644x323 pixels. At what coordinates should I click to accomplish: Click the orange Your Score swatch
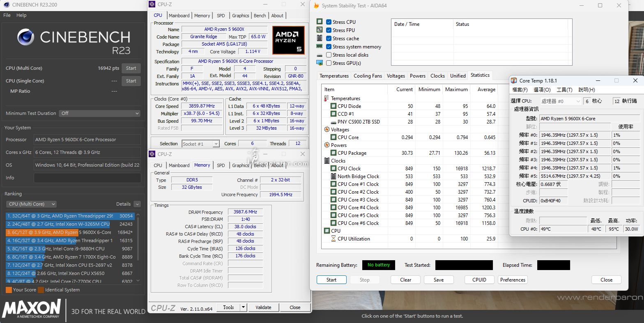click(9, 290)
